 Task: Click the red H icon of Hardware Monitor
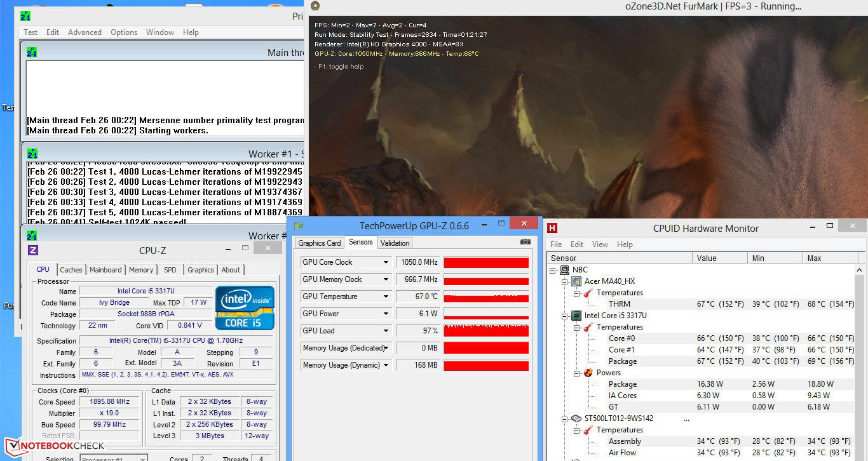[x=553, y=228]
